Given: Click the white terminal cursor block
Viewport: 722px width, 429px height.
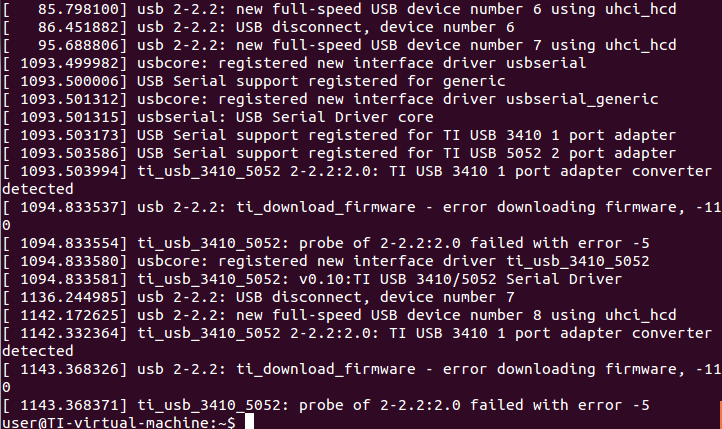Looking at the screenshot, I should (247, 423).
